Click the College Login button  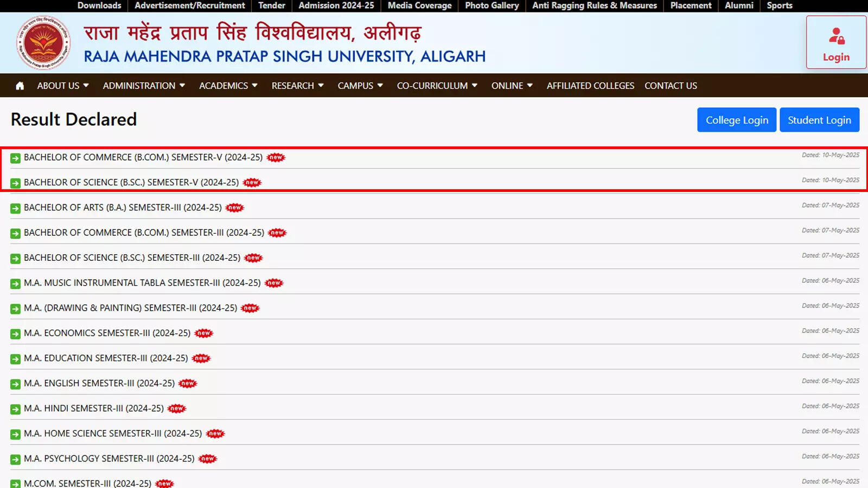pyautogui.click(x=737, y=120)
